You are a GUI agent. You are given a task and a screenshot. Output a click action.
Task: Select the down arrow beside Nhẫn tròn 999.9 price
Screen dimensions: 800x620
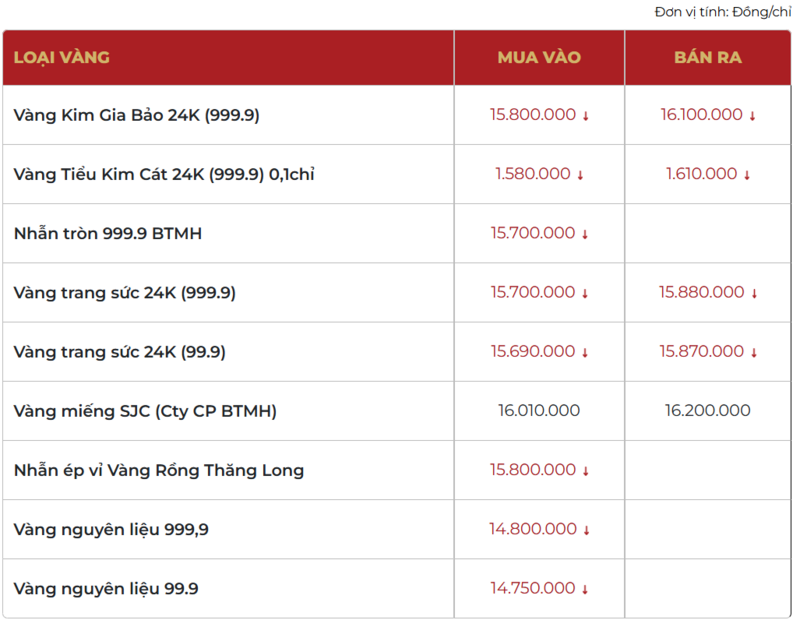(x=585, y=233)
